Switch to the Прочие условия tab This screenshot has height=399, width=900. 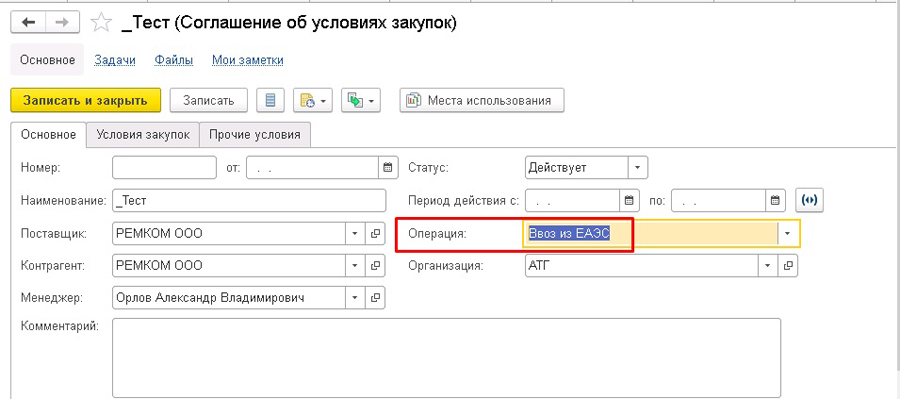(254, 135)
